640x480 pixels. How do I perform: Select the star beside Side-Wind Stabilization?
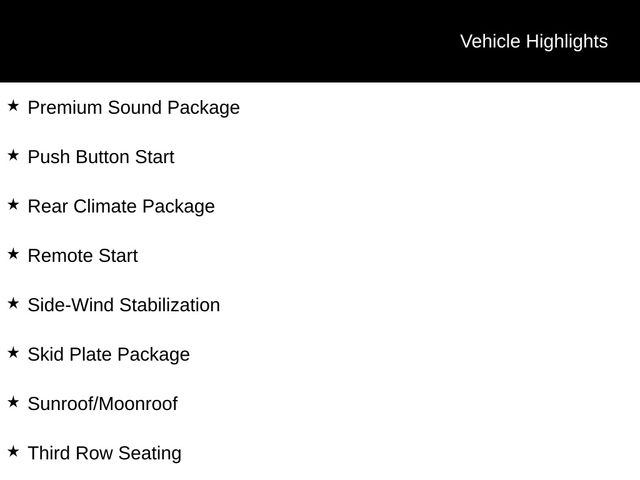pyautogui.click(x=13, y=304)
